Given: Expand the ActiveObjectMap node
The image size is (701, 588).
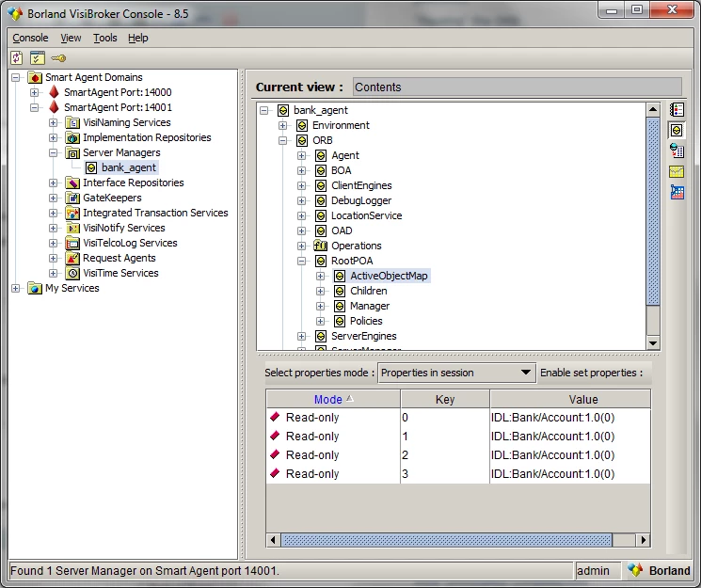Looking at the screenshot, I should tap(321, 276).
